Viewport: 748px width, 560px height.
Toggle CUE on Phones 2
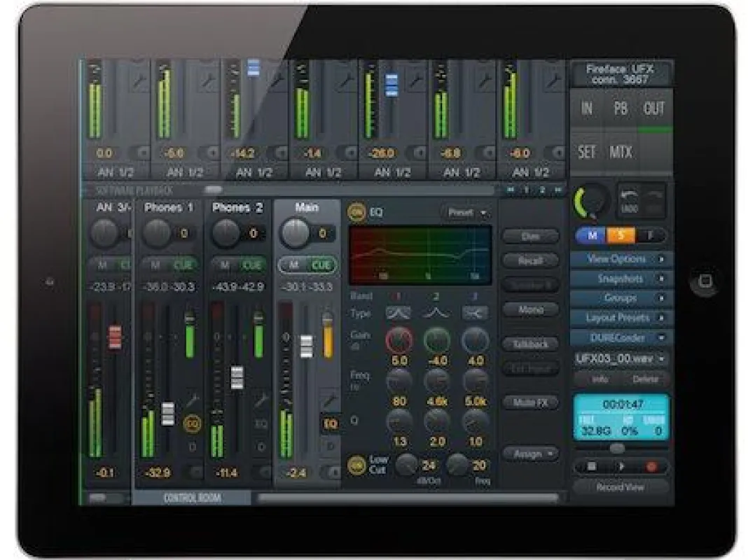coord(251,265)
